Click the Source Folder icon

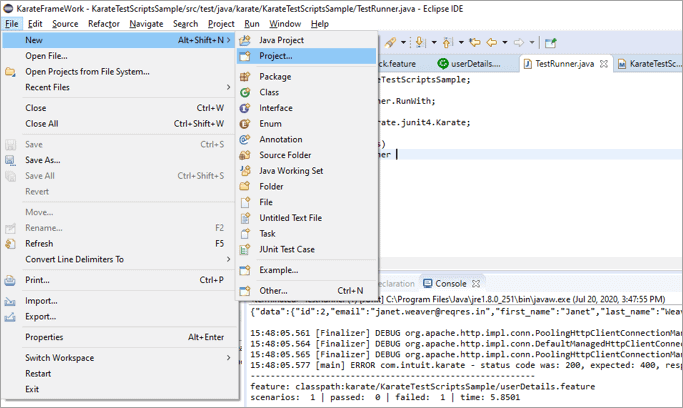pos(245,155)
